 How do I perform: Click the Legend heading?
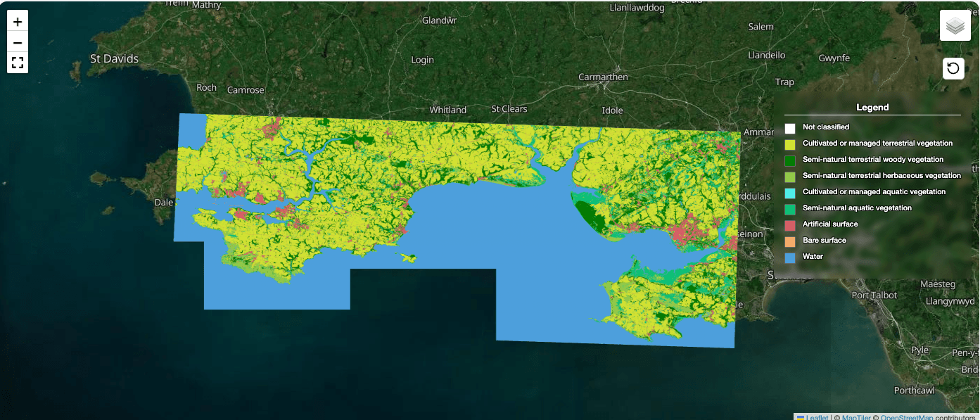tap(872, 108)
